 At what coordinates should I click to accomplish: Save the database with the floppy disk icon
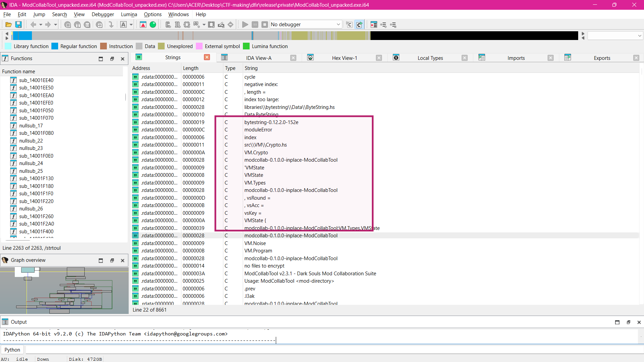point(18,25)
